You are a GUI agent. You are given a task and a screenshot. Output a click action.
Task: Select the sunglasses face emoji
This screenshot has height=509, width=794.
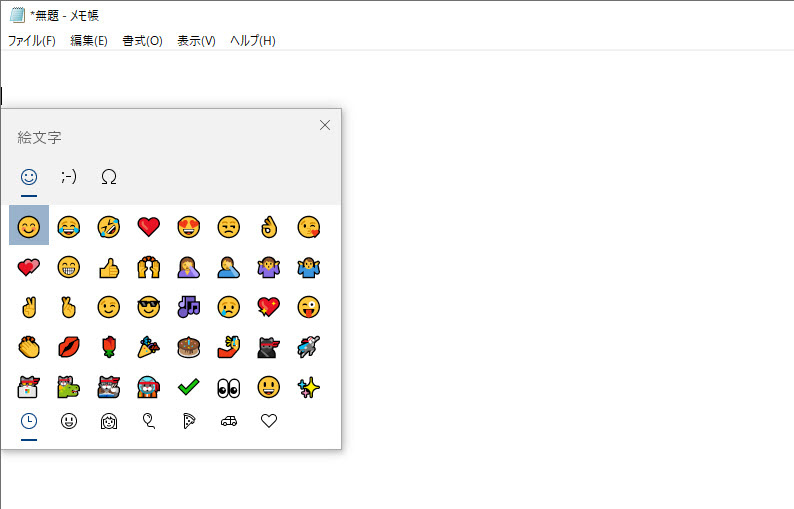[148, 307]
